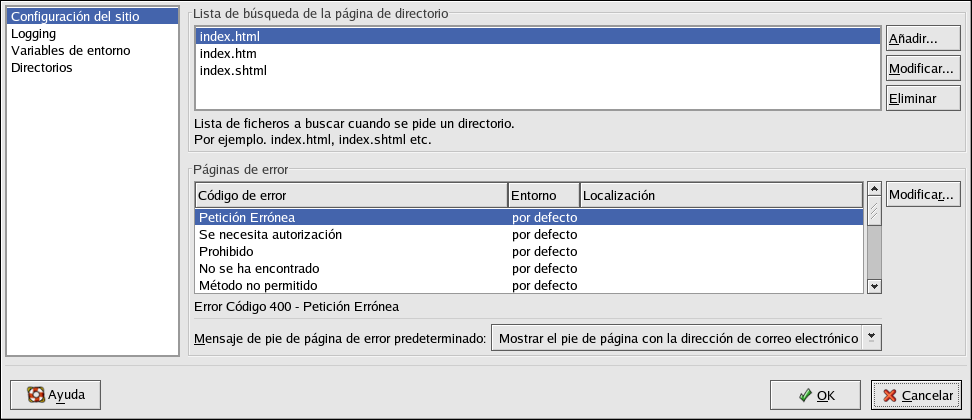The image size is (972, 420).
Task: Click Modificar beside error pages table
Action: click(923, 194)
